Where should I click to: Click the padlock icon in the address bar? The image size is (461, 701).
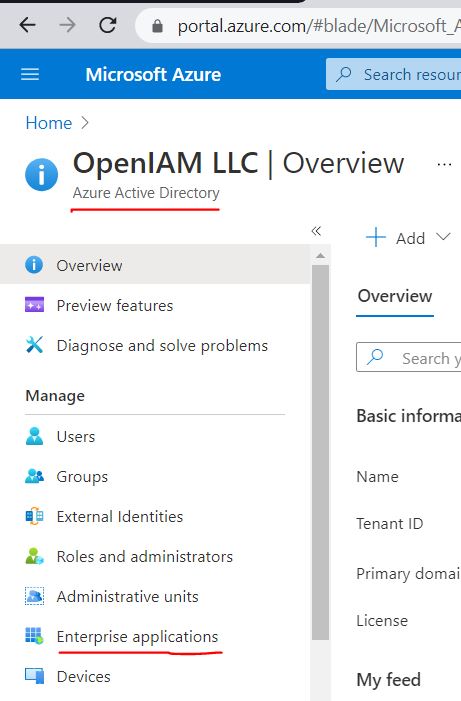pyautogui.click(x=157, y=26)
